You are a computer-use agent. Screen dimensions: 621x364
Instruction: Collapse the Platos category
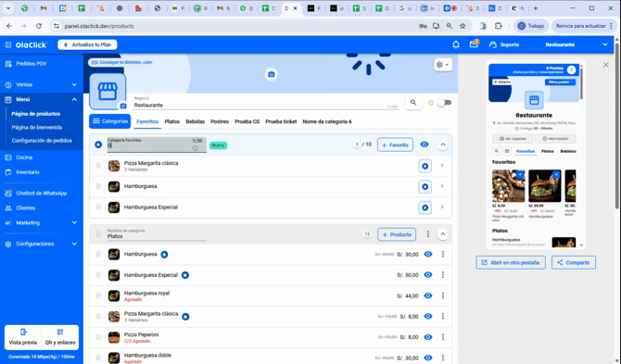(443, 234)
